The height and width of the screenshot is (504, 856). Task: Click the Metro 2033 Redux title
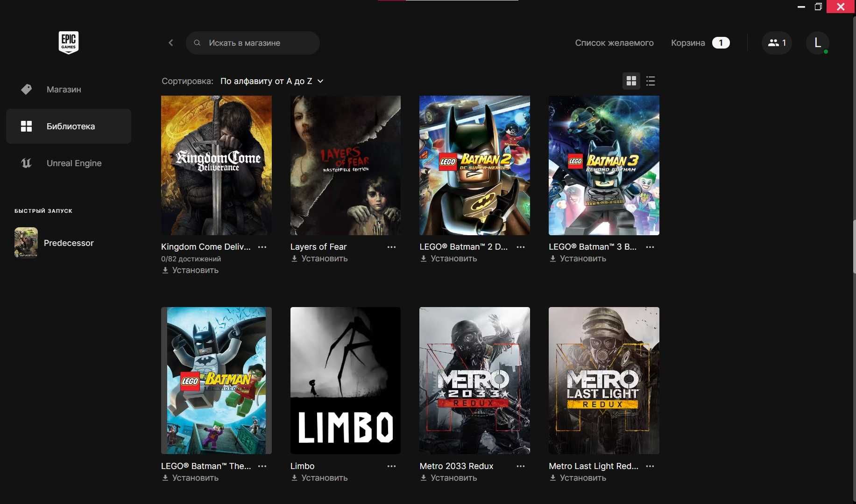456,466
